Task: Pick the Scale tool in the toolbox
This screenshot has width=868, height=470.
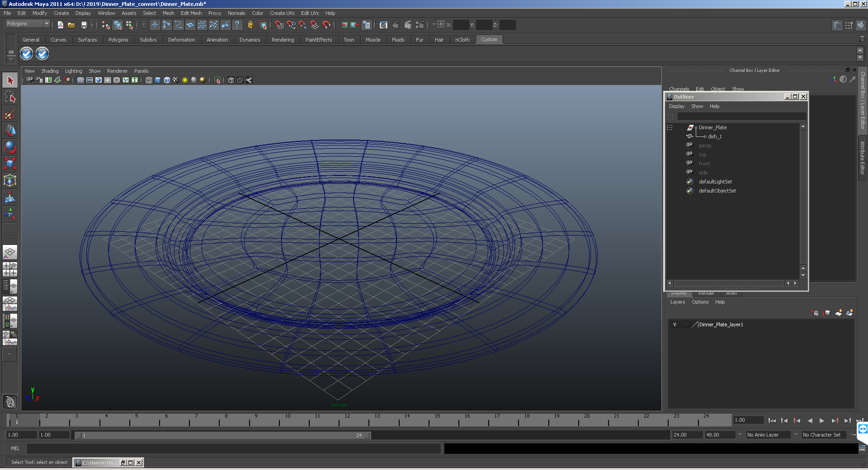Action: (10, 163)
